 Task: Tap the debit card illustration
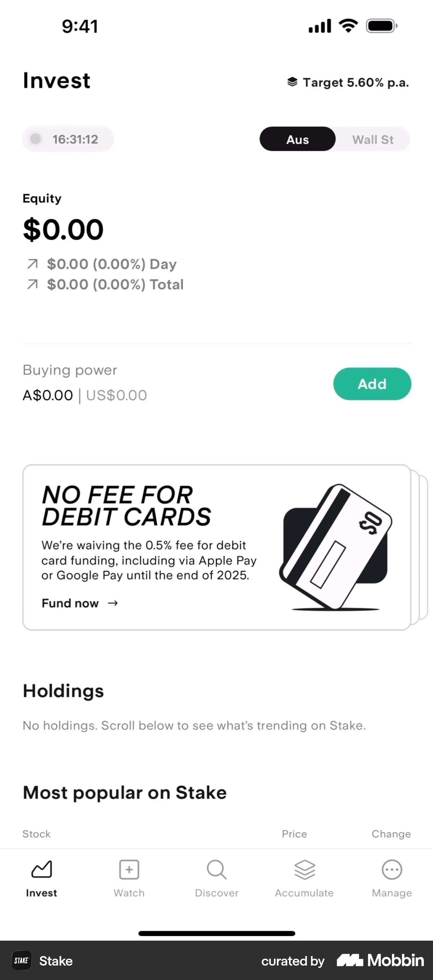tap(335, 547)
